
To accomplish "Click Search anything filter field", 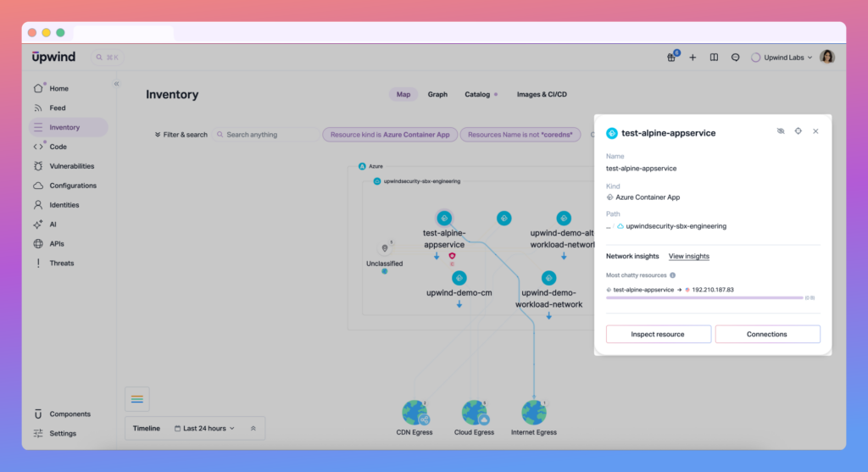I will pos(265,135).
